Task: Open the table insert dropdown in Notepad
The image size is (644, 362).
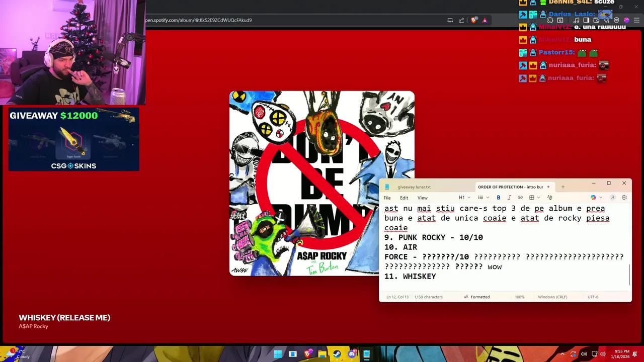Action: 534,198
